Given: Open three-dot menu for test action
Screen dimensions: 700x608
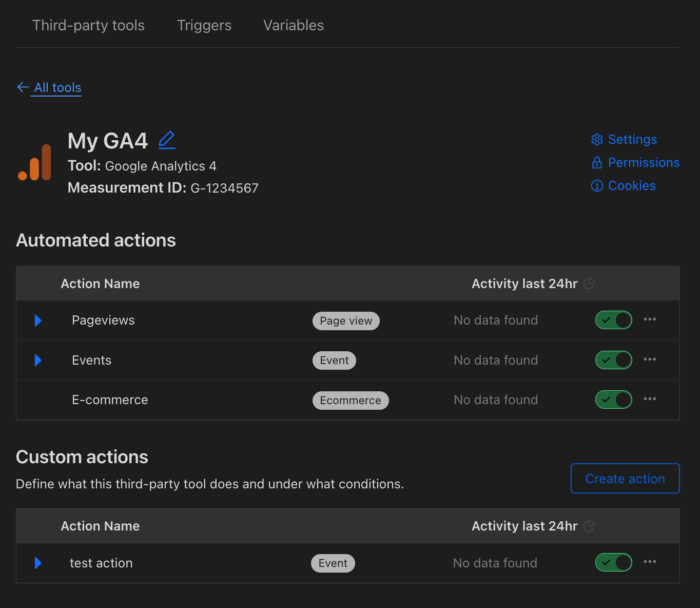Looking at the screenshot, I should click(650, 562).
